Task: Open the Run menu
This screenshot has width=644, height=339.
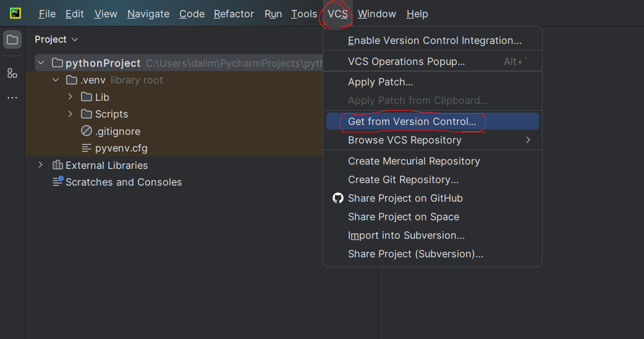Action: (273, 14)
